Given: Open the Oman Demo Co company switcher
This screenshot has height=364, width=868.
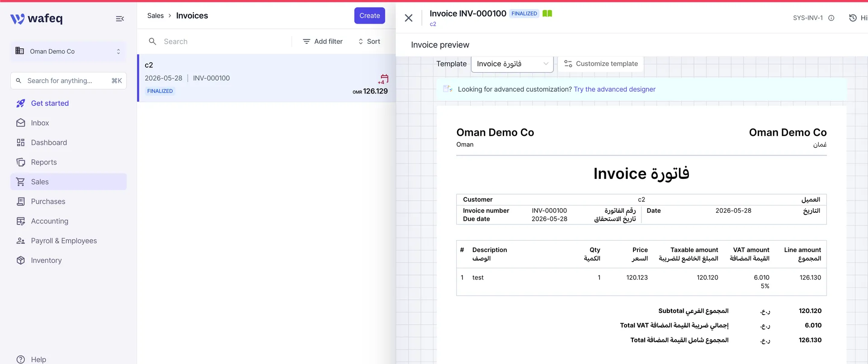Looking at the screenshot, I should point(68,51).
